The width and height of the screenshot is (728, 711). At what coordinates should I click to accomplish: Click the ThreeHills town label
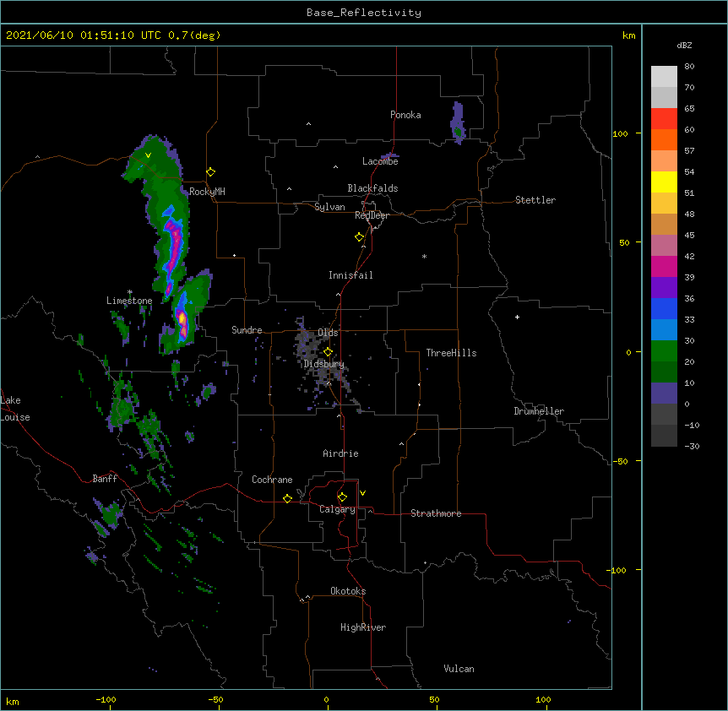tap(451, 353)
